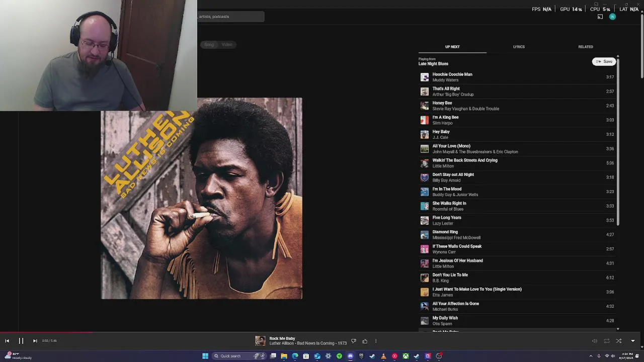Open Slim Harpo artist link
The image size is (644, 362).
tap(442, 123)
